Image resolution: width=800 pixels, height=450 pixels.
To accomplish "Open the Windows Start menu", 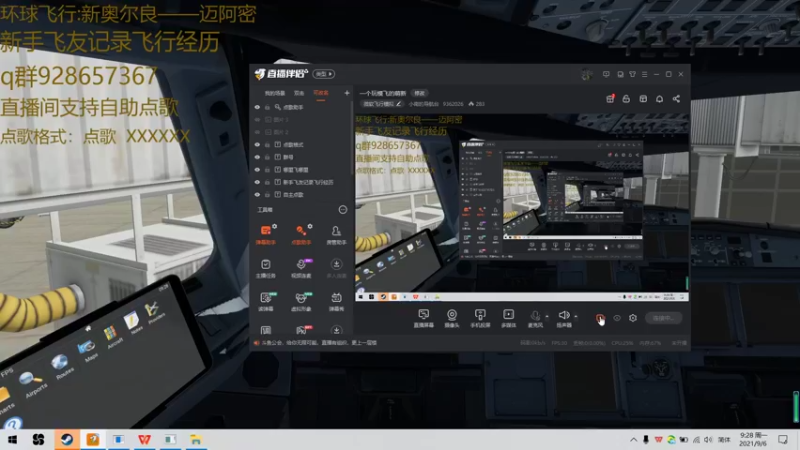I will tap(12, 439).
